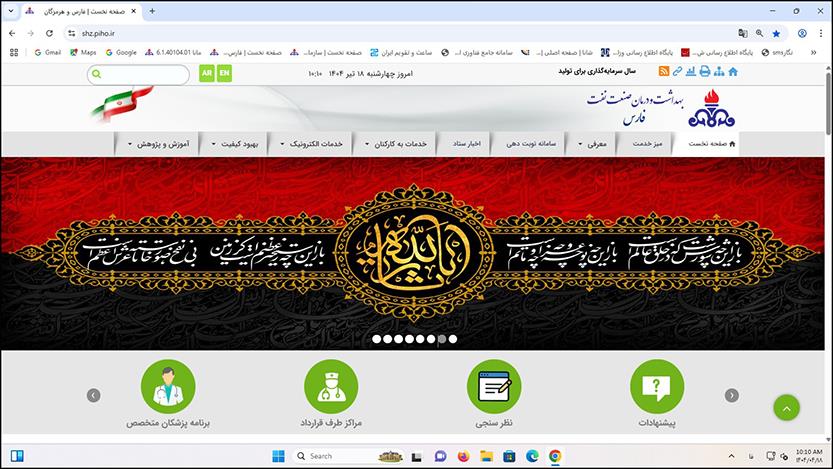Click the chain link icon in header
833x469 pixels.
tap(677, 71)
